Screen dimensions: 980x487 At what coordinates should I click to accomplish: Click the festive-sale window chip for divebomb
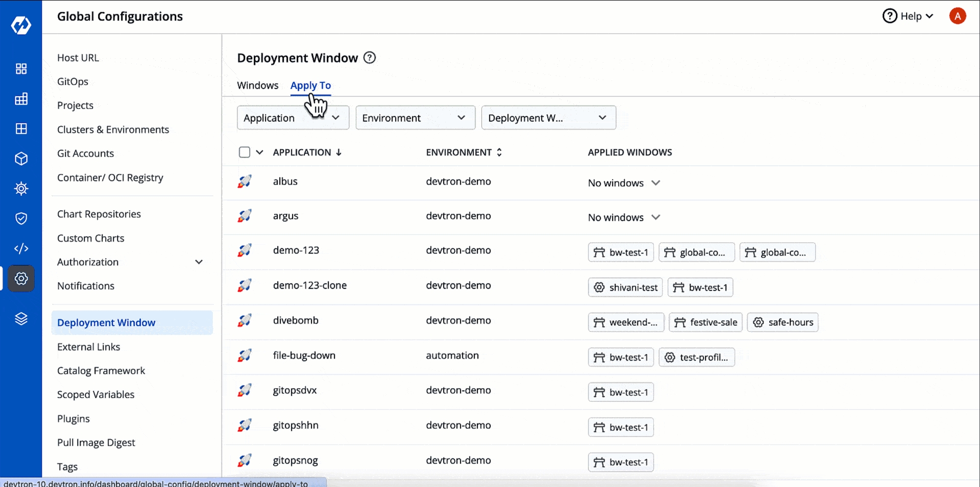[705, 322]
